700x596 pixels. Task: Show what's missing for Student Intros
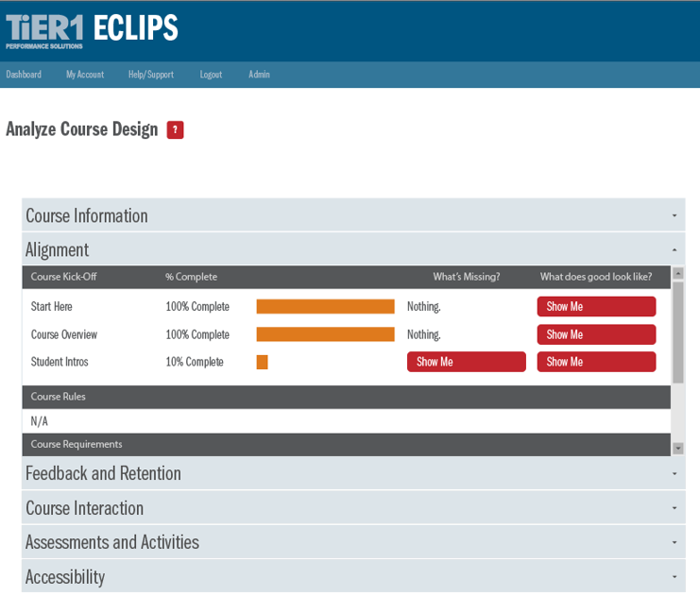tap(466, 362)
